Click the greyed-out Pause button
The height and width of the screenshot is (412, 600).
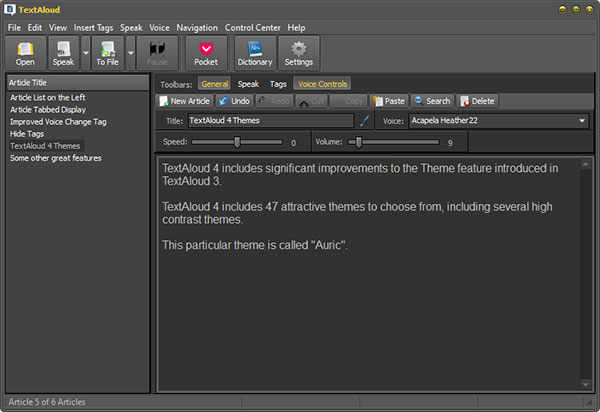pos(157,53)
